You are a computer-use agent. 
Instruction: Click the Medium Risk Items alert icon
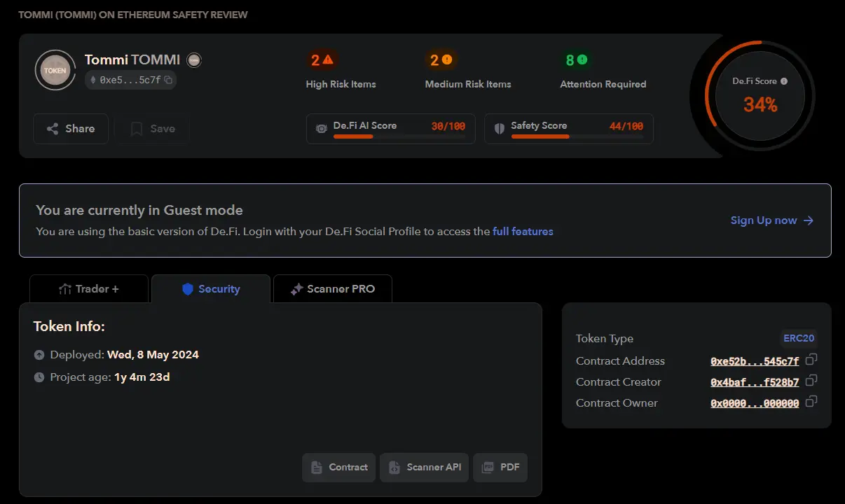click(x=447, y=60)
